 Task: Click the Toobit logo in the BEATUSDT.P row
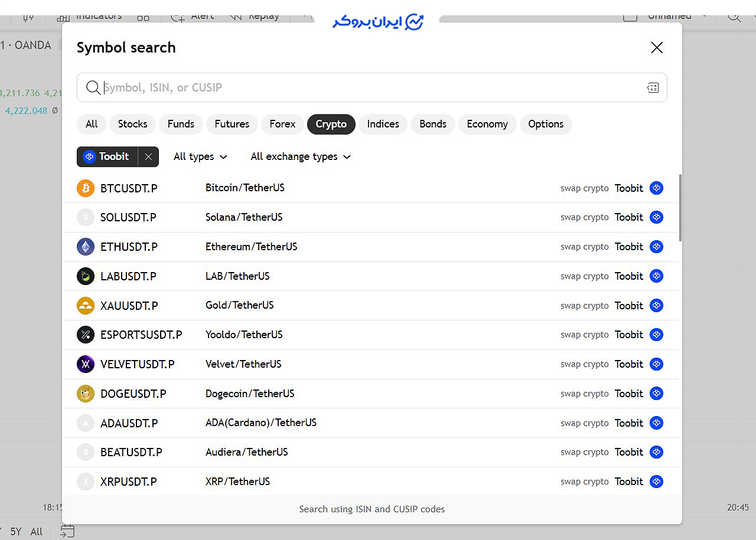656,452
